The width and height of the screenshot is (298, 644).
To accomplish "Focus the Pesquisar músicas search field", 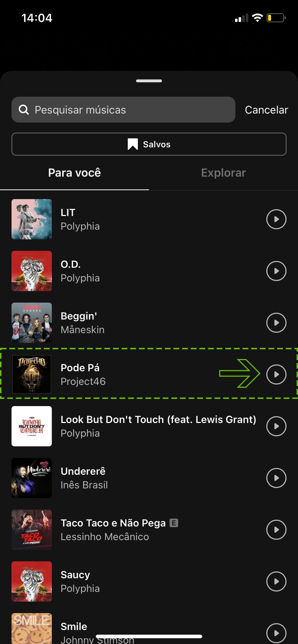I will [x=130, y=110].
